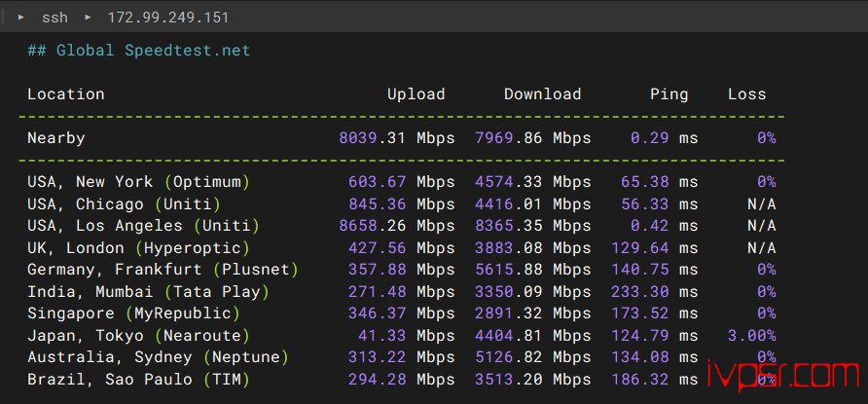Click Chicago ping 56.33 ms
This screenshot has width=868, height=404.
coord(660,204)
